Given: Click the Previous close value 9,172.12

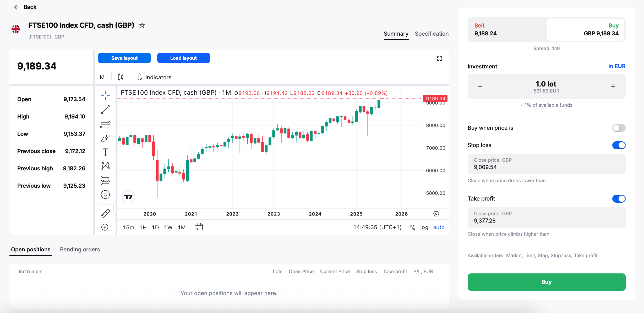Looking at the screenshot, I should [x=75, y=151].
